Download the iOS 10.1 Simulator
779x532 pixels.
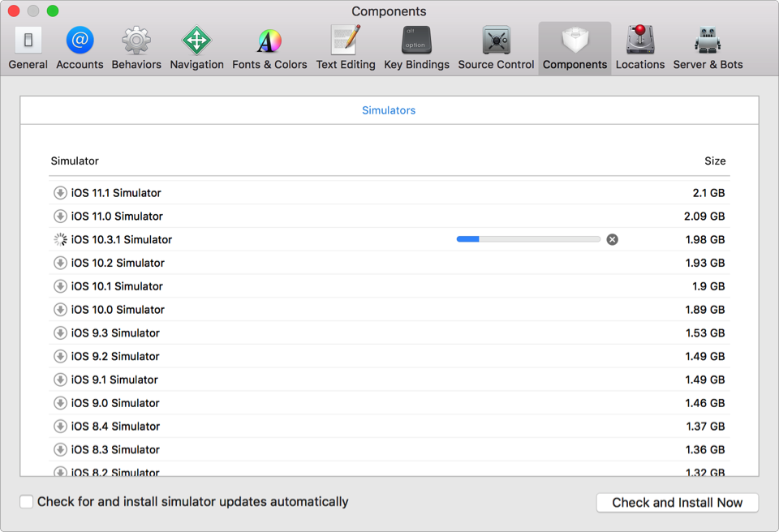pyautogui.click(x=60, y=286)
